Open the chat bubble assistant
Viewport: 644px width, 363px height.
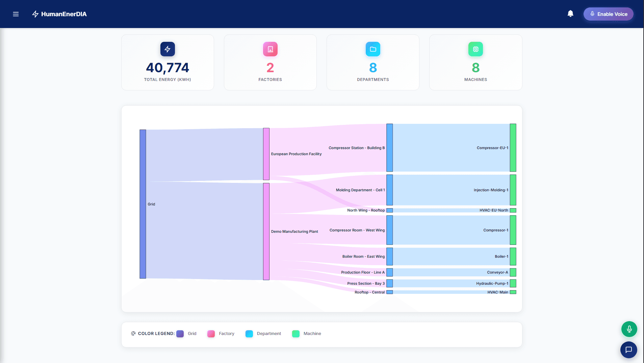[x=629, y=350]
